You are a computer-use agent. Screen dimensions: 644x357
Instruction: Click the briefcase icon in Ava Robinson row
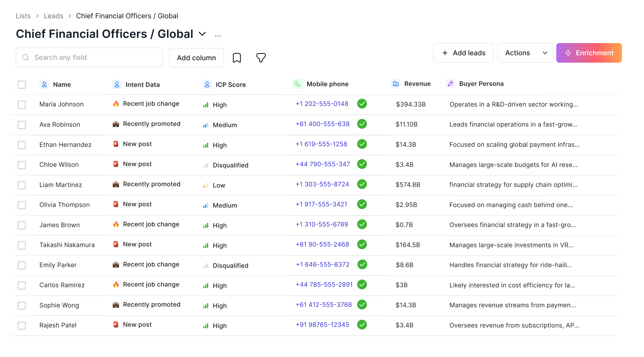pyautogui.click(x=116, y=124)
